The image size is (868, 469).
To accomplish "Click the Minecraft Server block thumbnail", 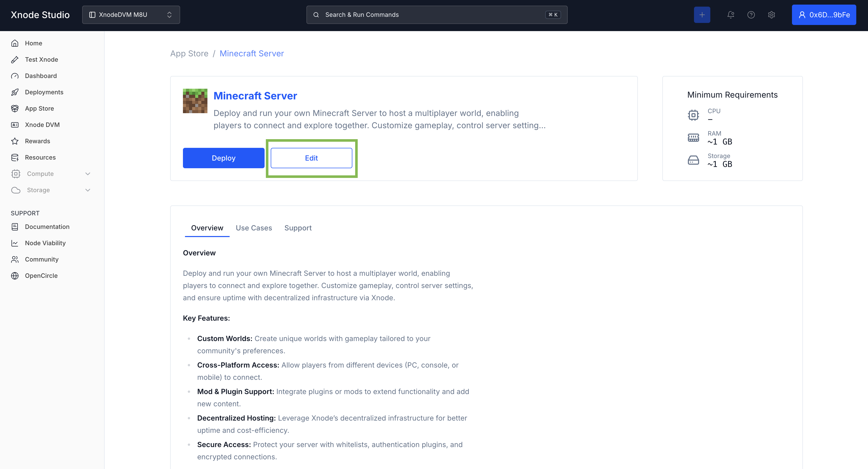I will pos(195,101).
